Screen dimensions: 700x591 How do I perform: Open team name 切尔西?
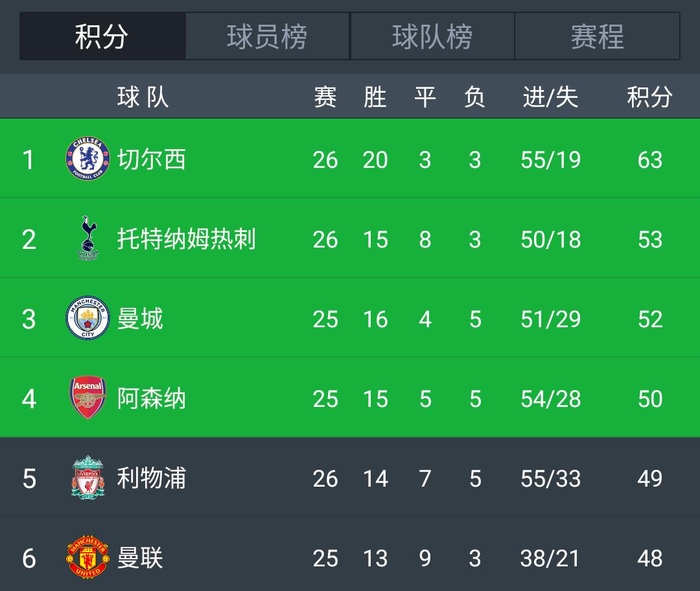click(x=152, y=159)
